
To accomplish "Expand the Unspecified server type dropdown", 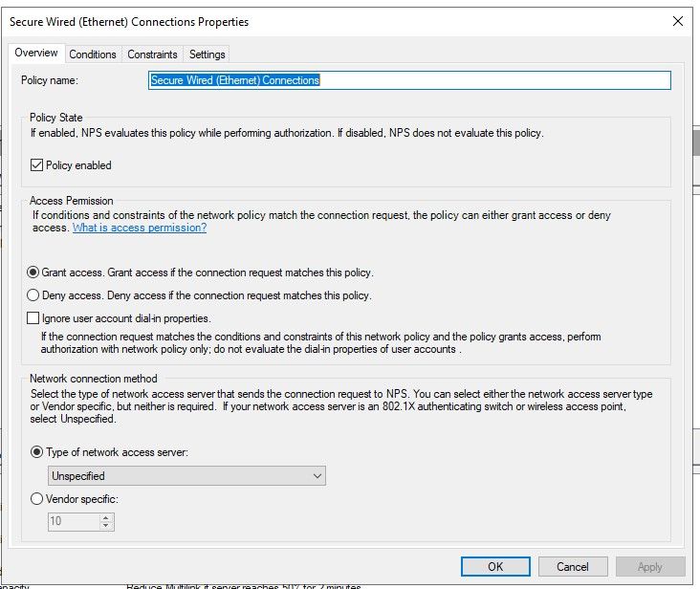I will click(186, 476).
